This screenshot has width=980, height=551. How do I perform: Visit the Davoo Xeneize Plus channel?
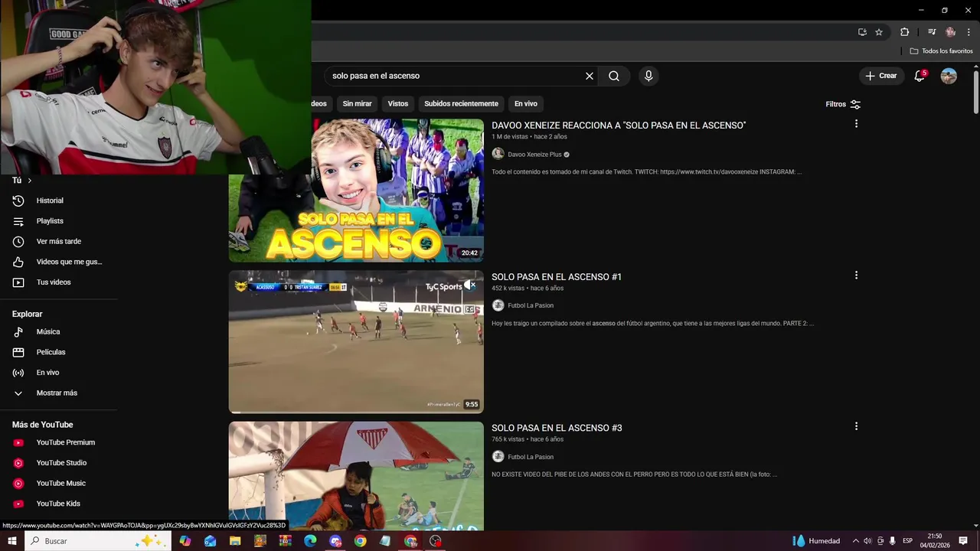pyautogui.click(x=534, y=155)
